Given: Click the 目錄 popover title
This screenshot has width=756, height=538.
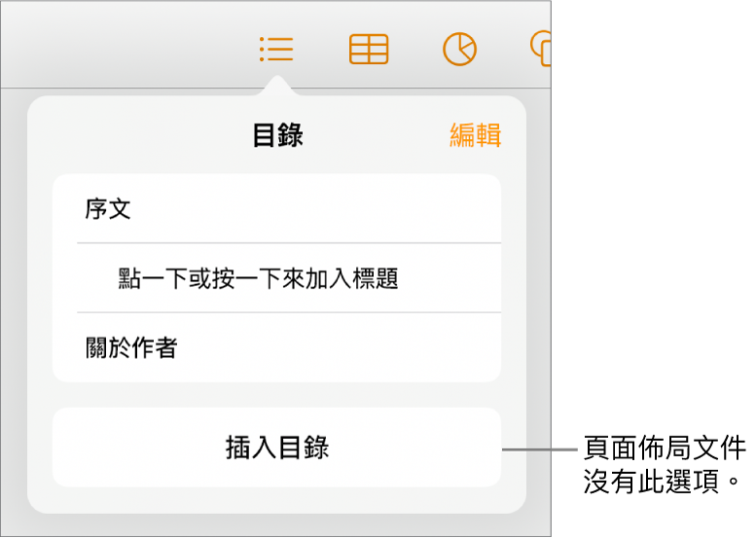Looking at the screenshot, I should (277, 135).
